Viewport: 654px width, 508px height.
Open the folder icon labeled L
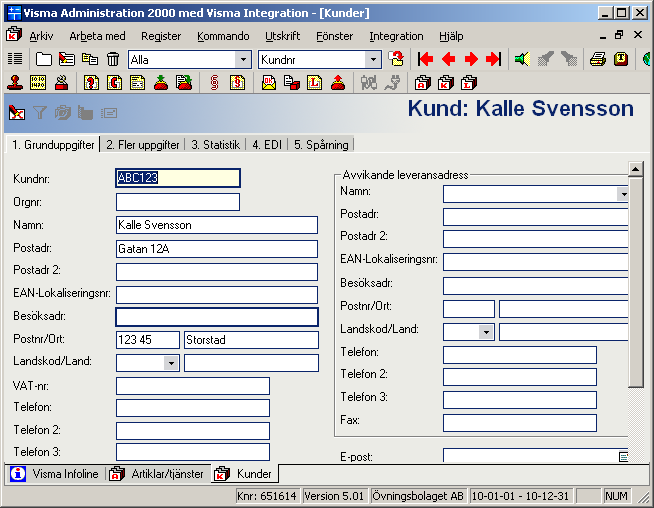click(469, 83)
